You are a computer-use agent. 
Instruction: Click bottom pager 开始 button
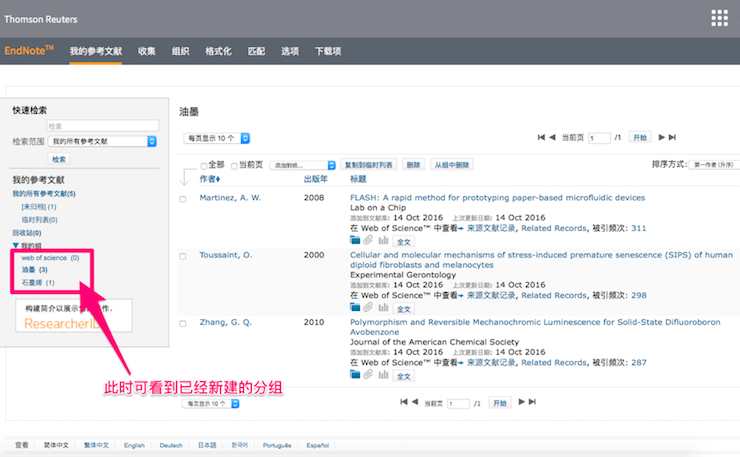coord(500,403)
